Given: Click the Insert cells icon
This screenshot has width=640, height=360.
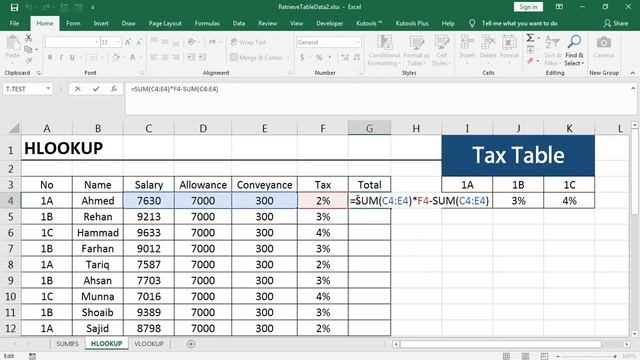Looking at the screenshot, I should click(467, 43).
